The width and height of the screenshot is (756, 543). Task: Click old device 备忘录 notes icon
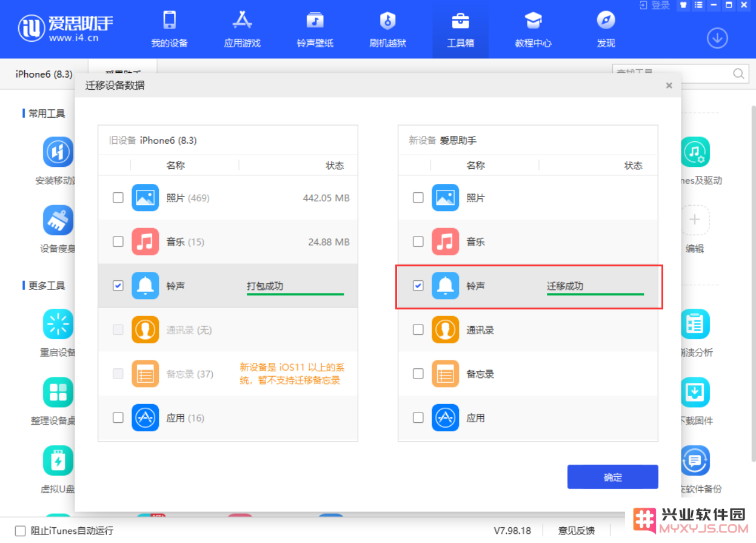146,374
